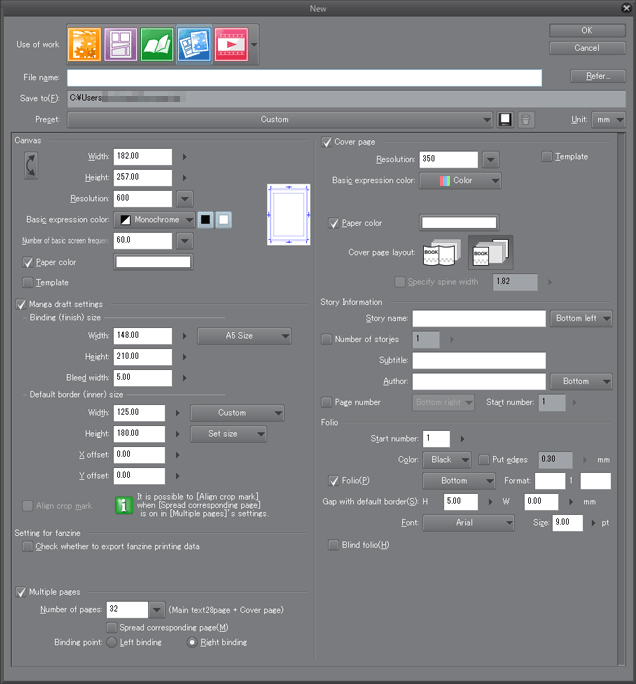This screenshot has width=636, height=684.
Task: Open canvas Width slider arrow
Action: (x=185, y=157)
